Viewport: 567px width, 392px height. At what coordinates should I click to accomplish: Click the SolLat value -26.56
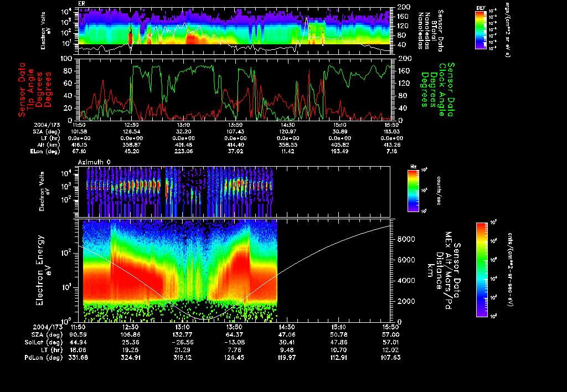click(182, 342)
